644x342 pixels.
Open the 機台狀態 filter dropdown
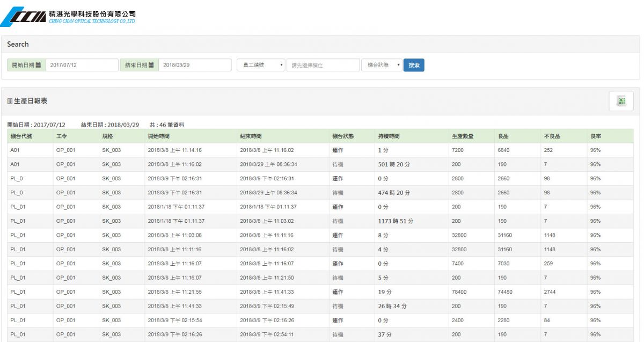[382, 65]
